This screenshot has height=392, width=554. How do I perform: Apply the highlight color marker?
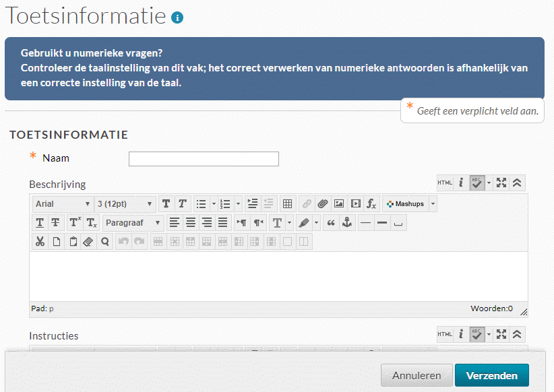tap(304, 223)
